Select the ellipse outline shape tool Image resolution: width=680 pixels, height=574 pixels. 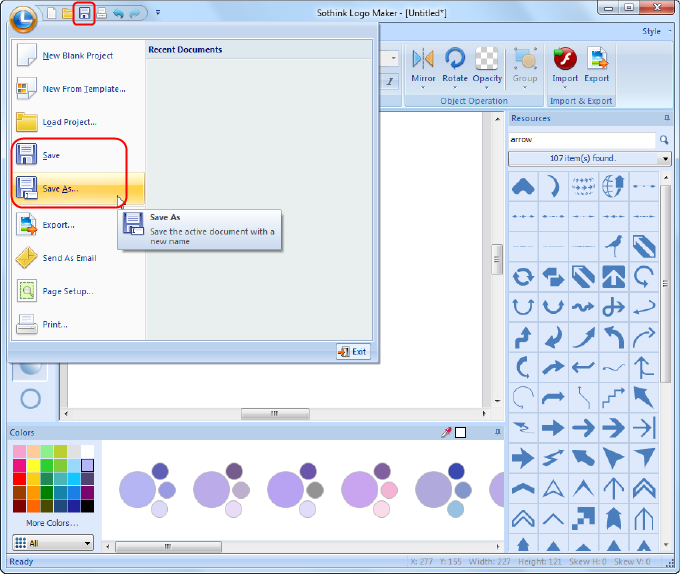pyautogui.click(x=30, y=398)
